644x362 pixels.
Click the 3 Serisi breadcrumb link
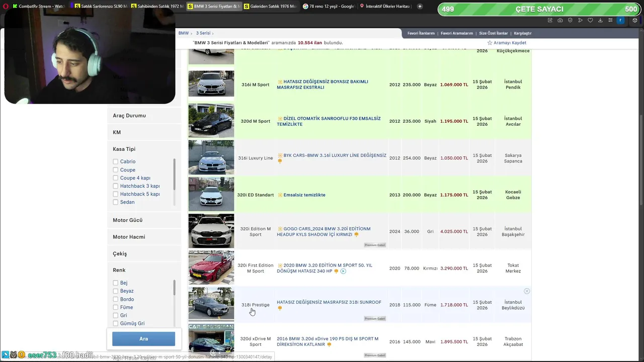203,33
